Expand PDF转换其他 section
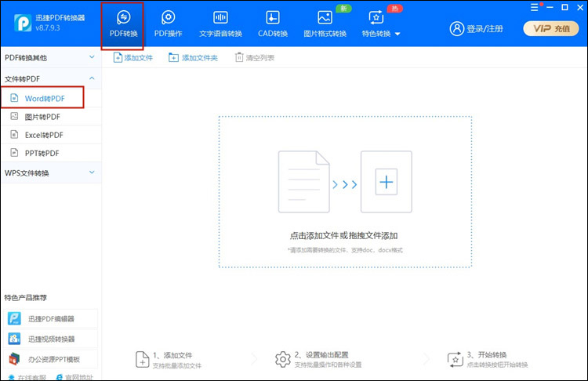Screen dimensions: 588x381 [51, 57]
